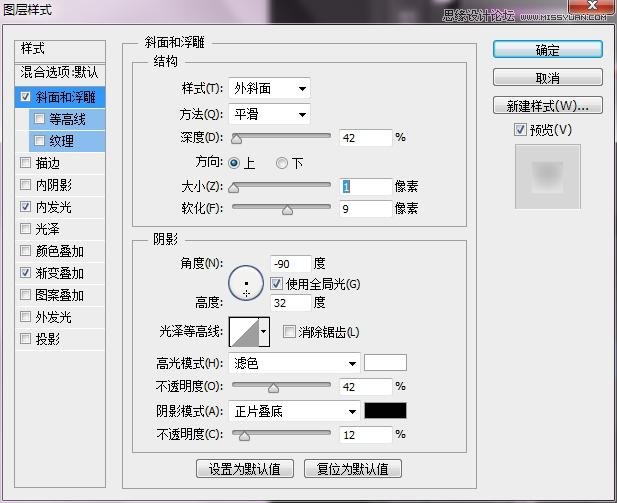Open the 内发光 settings entry
Viewport: 617px width, 503px height.
pyautogui.click(x=54, y=207)
